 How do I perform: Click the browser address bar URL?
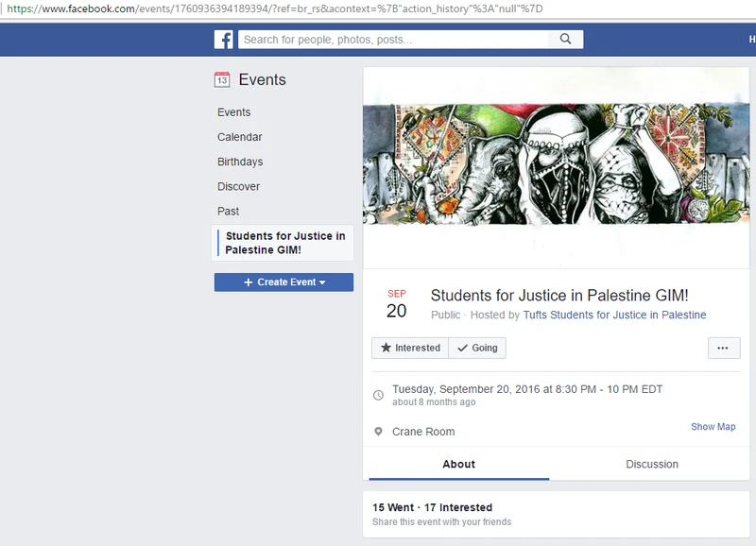(275, 9)
